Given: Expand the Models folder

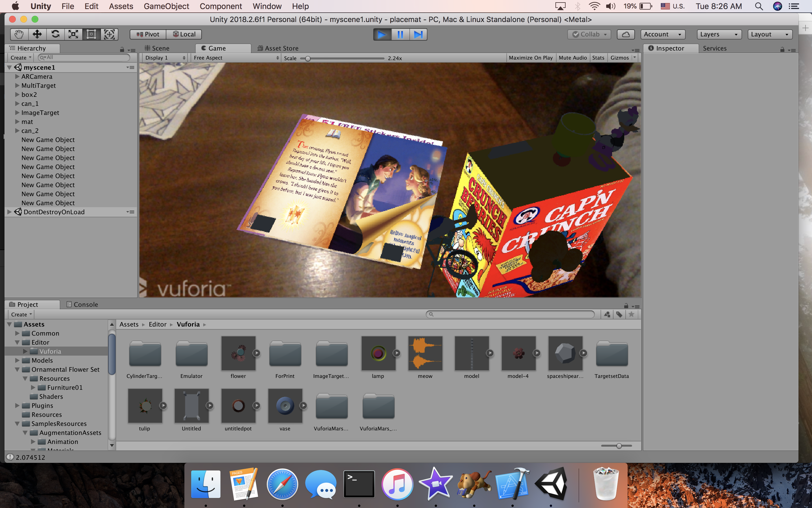Looking at the screenshot, I should tap(17, 360).
